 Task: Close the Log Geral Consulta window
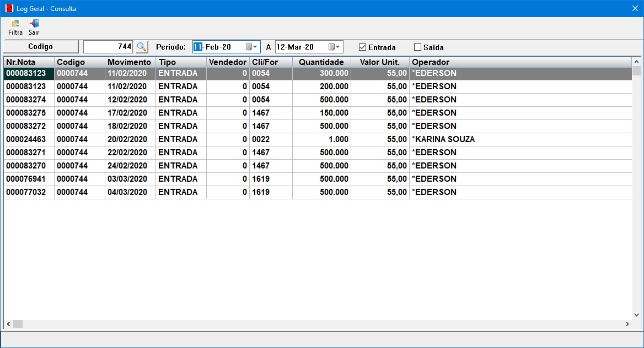[x=635, y=8]
